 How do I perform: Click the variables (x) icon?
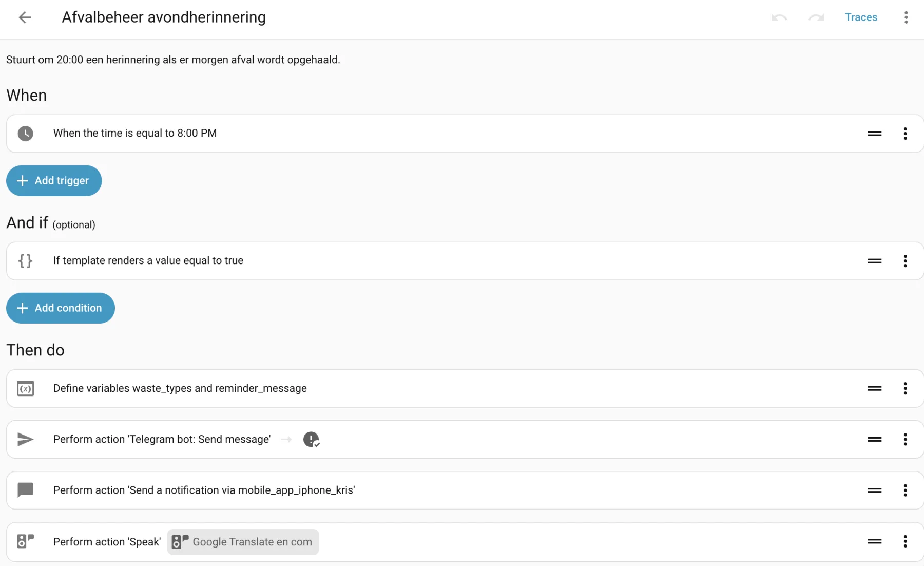(25, 388)
